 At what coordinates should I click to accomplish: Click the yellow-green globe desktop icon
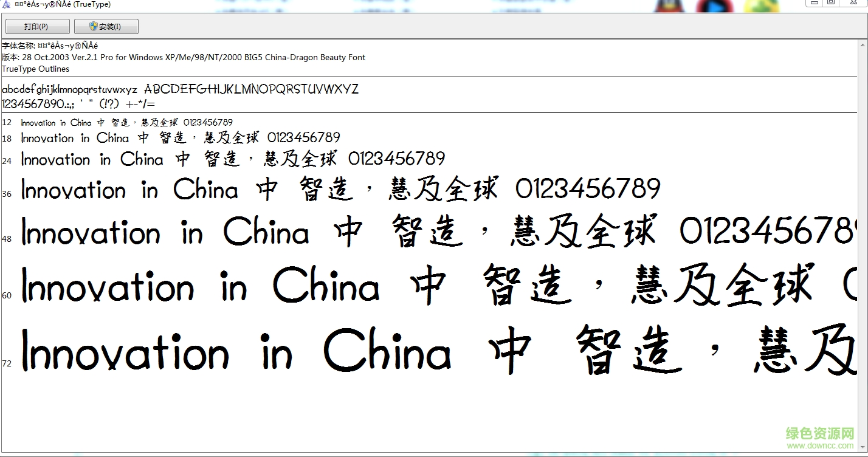click(x=760, y=7)
